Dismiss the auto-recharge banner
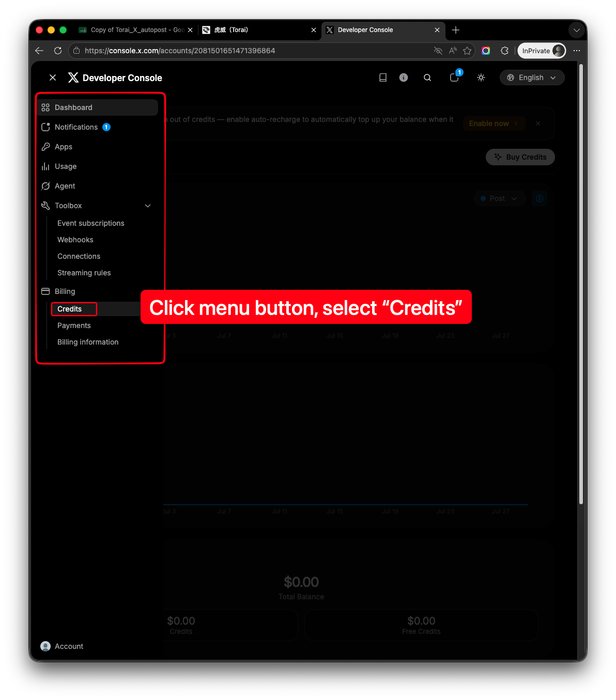This screenshot has height=700, width=616. click(x=538, y=123)
